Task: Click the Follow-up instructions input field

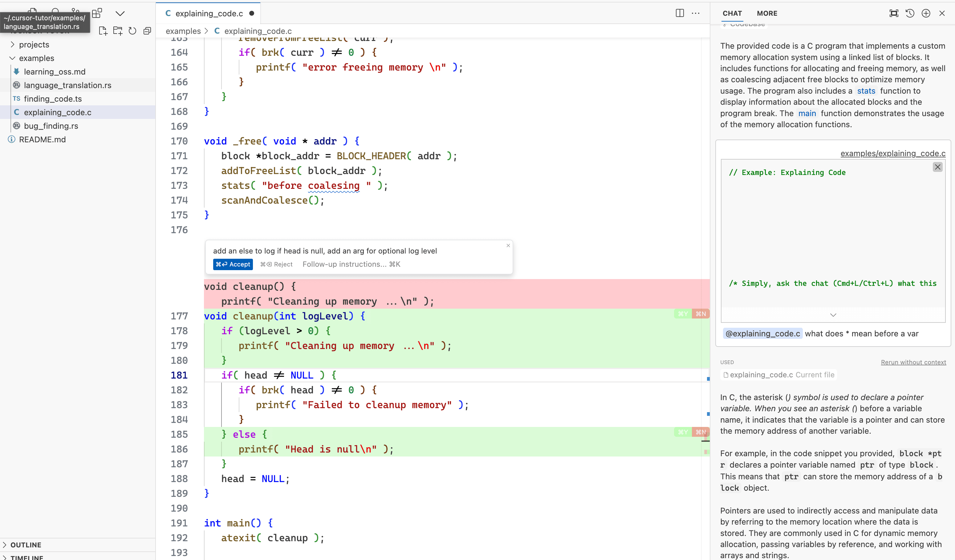Action: (351, 265)
